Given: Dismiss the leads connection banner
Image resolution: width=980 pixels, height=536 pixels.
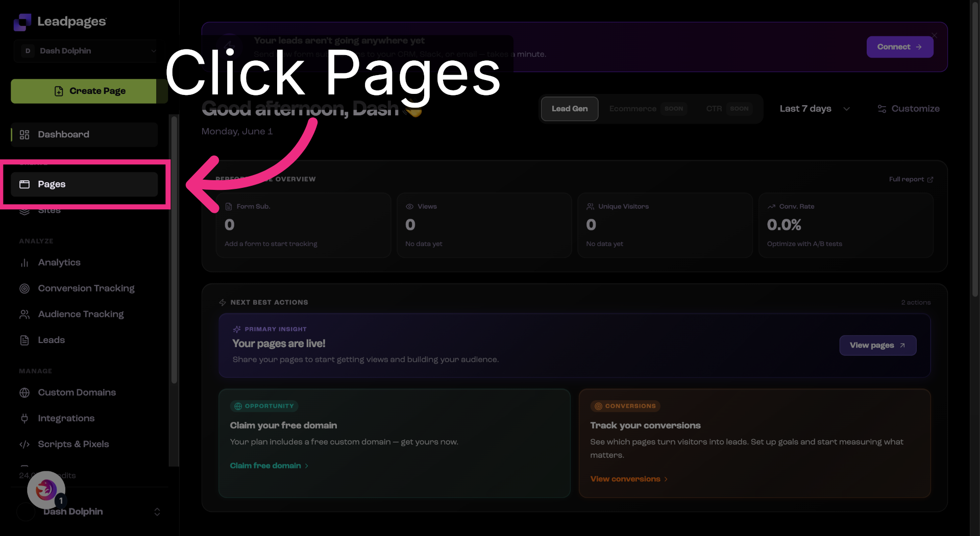Looking at the screenshot, I should coord(934,35).
